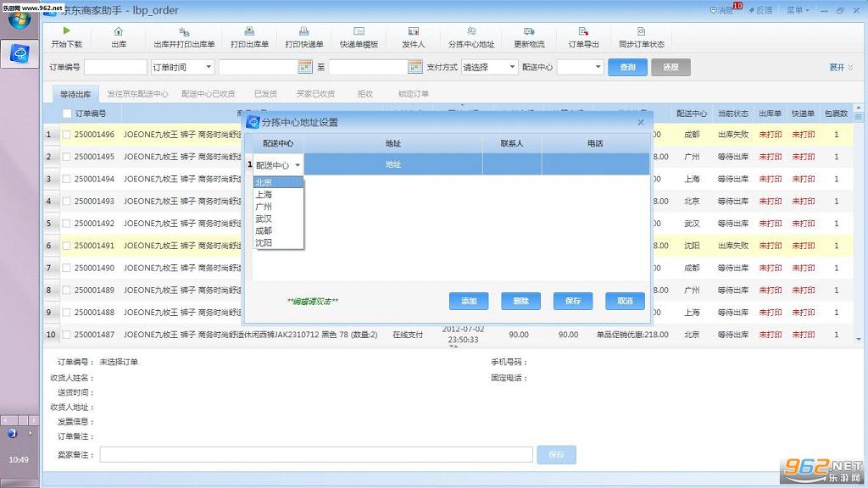
Task: Check order 250001496 checkbox
Action: pos(66,135)
